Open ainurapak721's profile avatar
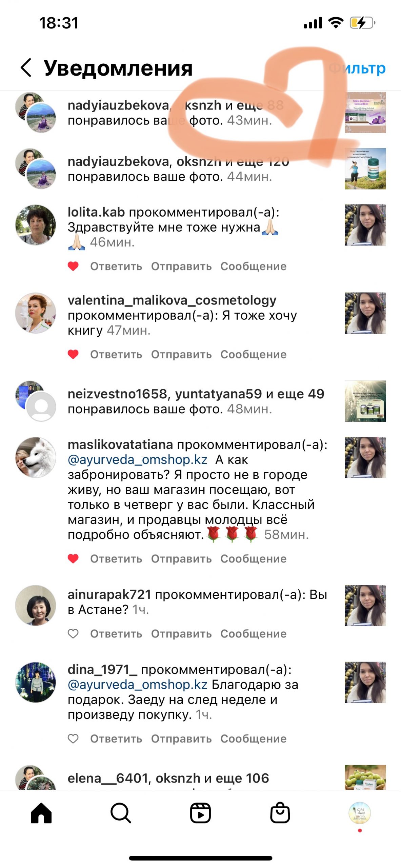 (x=36, y=605)
